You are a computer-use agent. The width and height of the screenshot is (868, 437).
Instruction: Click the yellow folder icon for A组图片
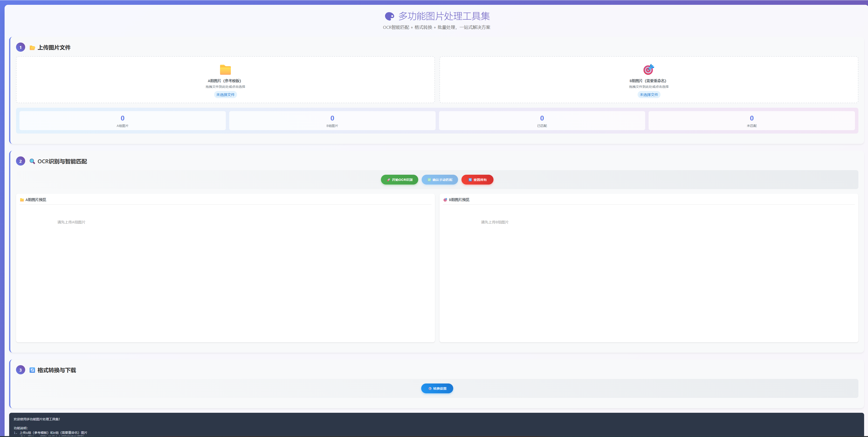(x=225, y=70)
